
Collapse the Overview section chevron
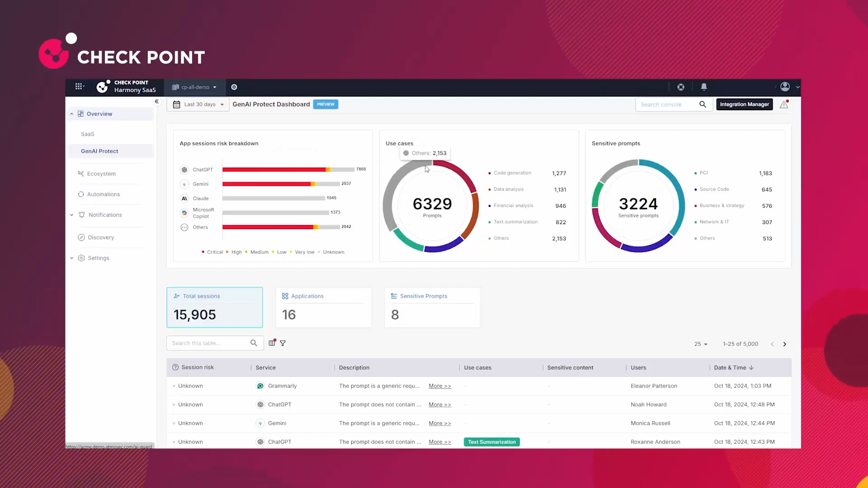click(x=71, y=114)
